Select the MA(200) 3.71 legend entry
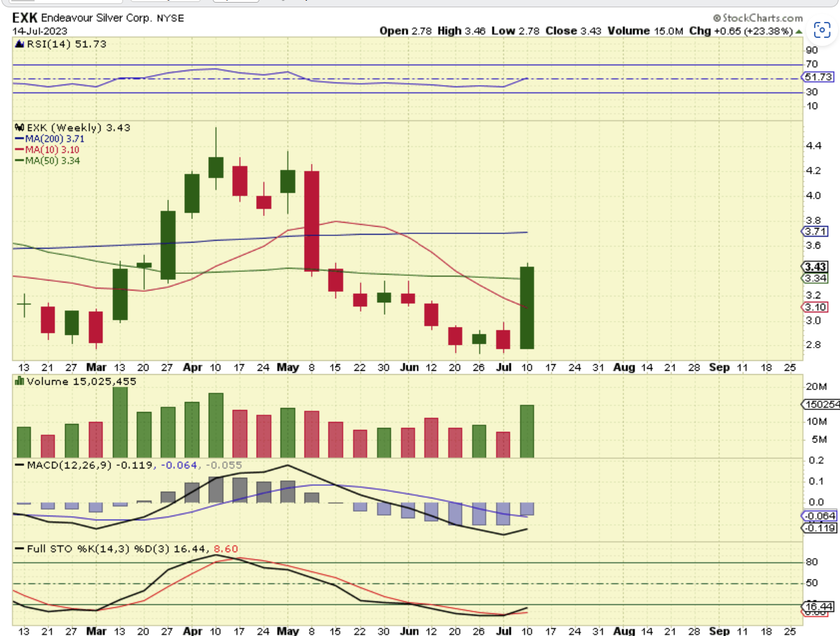This screenshot has height=636, width=840. point(50,139)
